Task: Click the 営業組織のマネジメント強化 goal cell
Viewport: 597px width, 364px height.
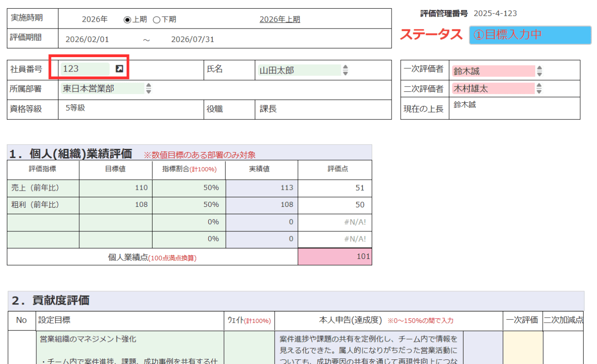Action: point(130,347)
